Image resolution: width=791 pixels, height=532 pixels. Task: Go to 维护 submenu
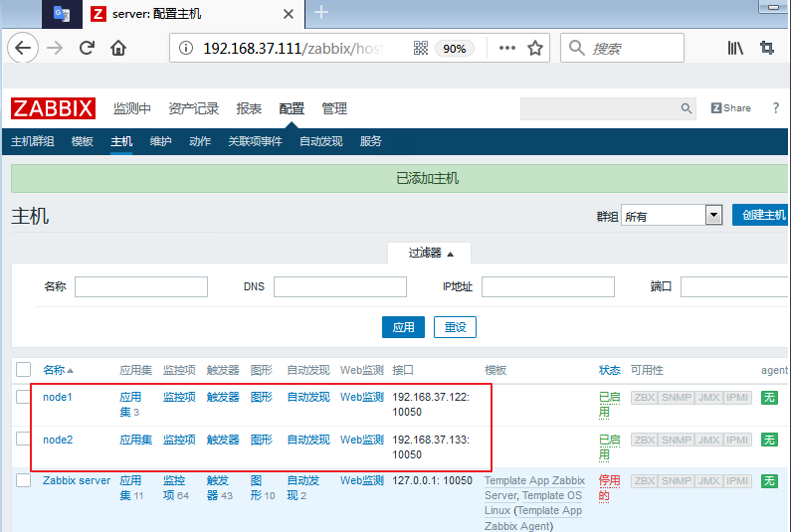161,141
